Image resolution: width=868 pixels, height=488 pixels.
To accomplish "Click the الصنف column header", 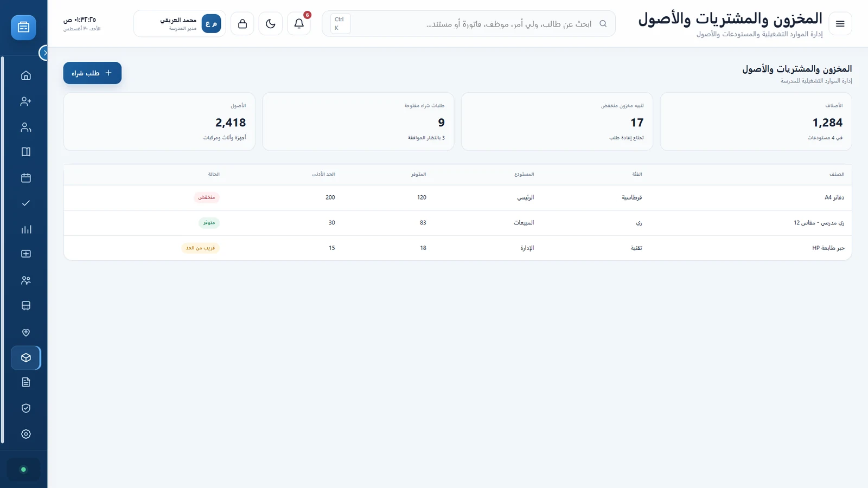I will (837, 175).
